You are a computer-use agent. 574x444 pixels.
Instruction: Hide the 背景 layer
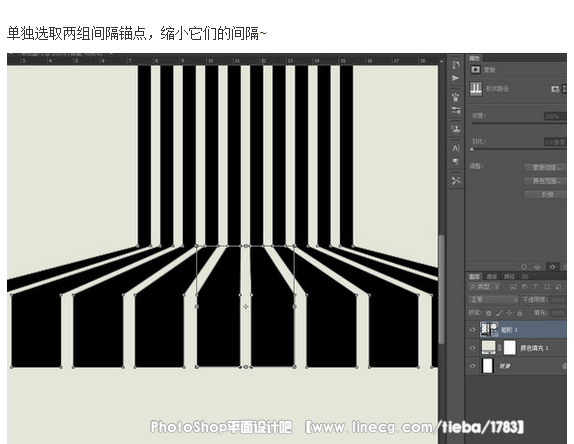[x=472, y=366]
